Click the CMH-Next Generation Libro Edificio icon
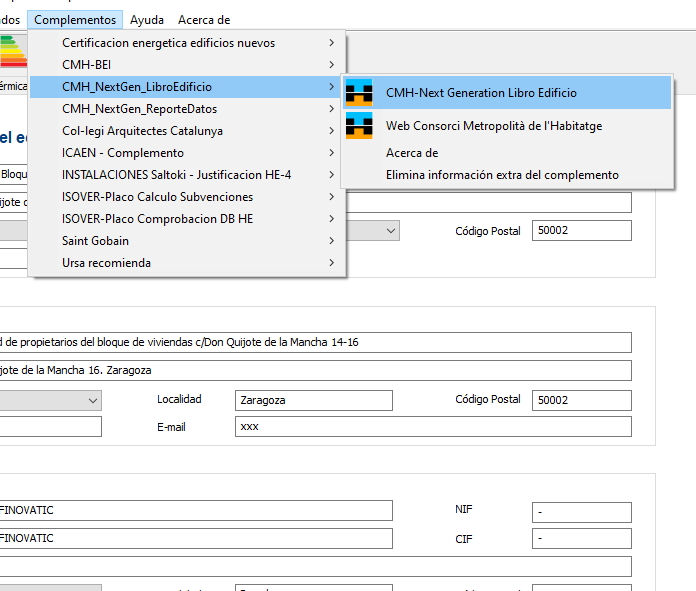 (x=359, y=93)
